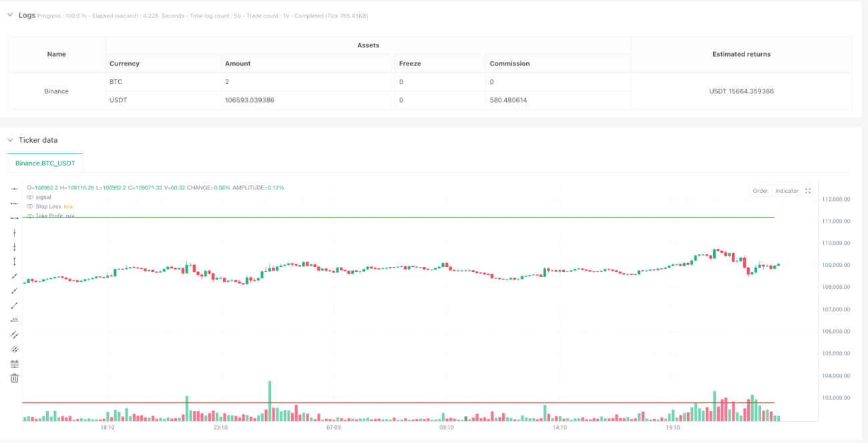The image size is (868, 443).
Task: Open the Indicator menu on the chart
Action: coord(787,191)
